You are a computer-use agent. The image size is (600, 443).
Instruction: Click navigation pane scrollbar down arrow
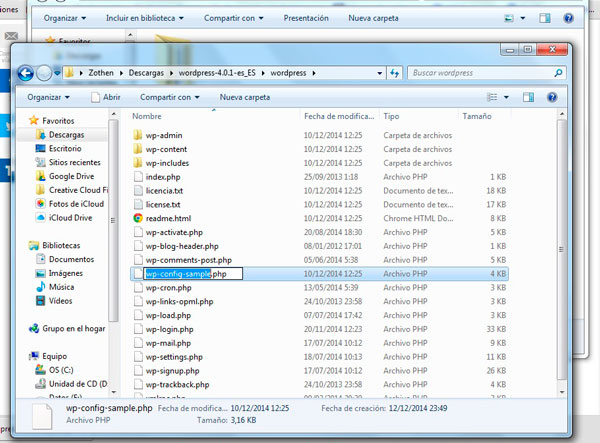pos(114,392)
